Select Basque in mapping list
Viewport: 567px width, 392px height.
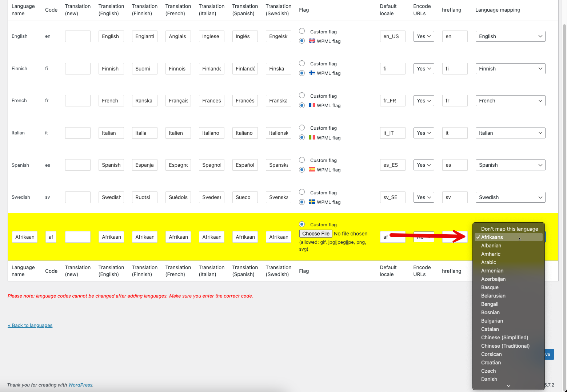tap(508, 287)
